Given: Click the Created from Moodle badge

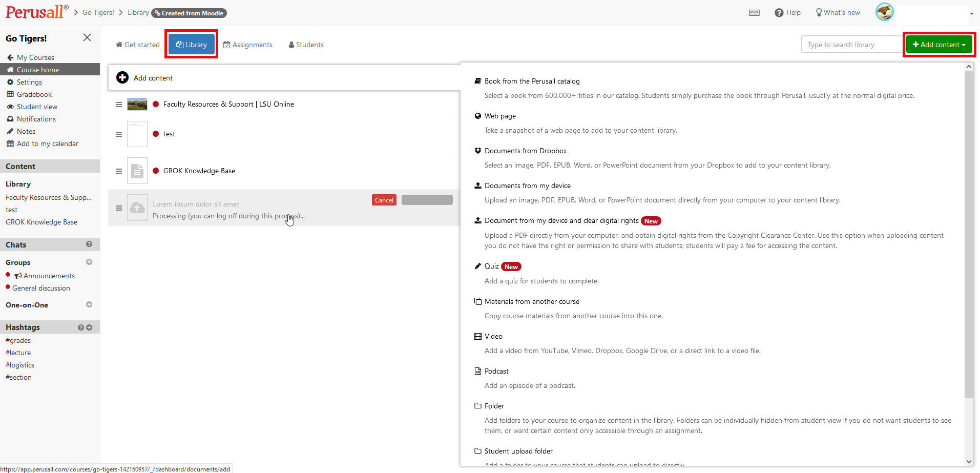Looking at the screenshot, I should [189, 13].
